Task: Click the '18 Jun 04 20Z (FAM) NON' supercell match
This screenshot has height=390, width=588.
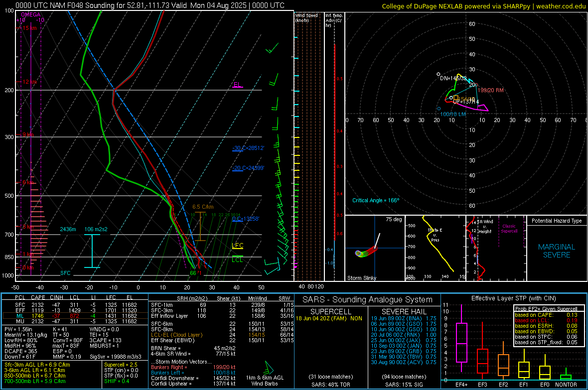Action: pyautogui.click(x=329, y=318)
